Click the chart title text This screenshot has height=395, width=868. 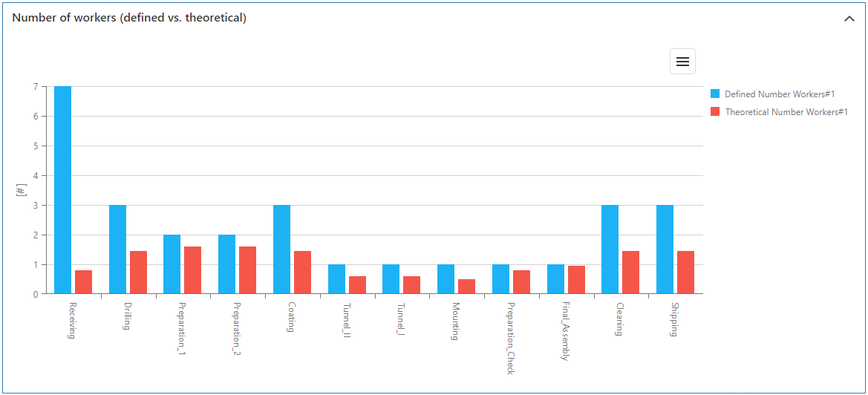(x=129, y=18)
